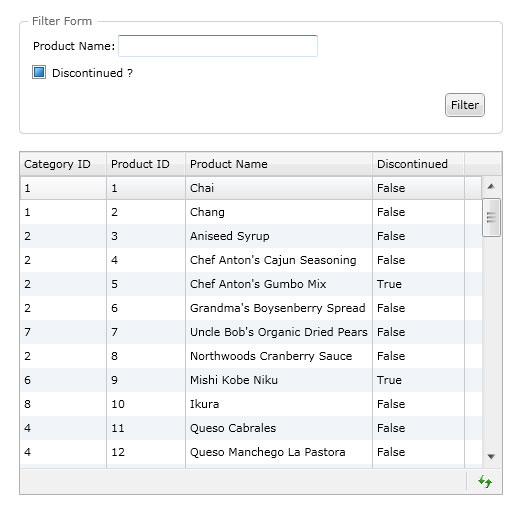Select Queso Manchego La Pastora row

point(251,452)
